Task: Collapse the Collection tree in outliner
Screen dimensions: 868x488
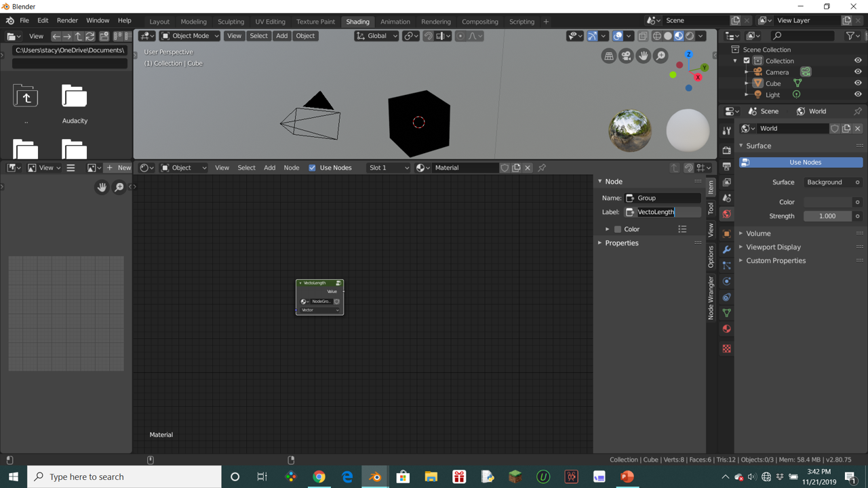Action: [736, 61]
